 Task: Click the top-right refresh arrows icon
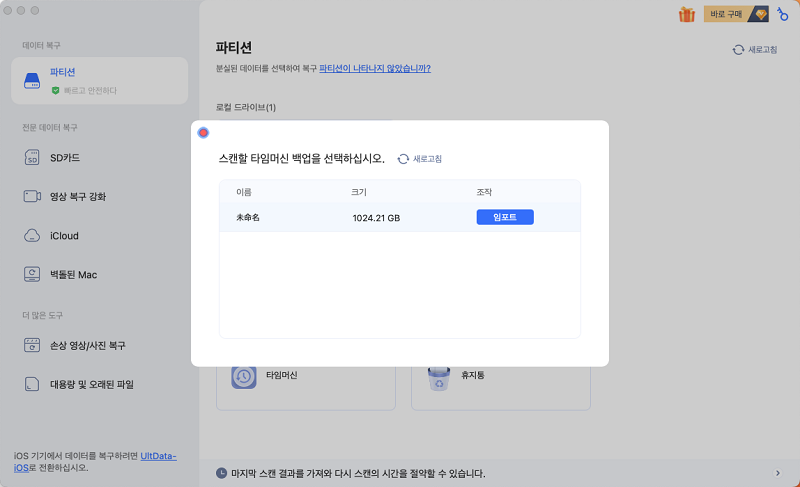tap(738, 50)
